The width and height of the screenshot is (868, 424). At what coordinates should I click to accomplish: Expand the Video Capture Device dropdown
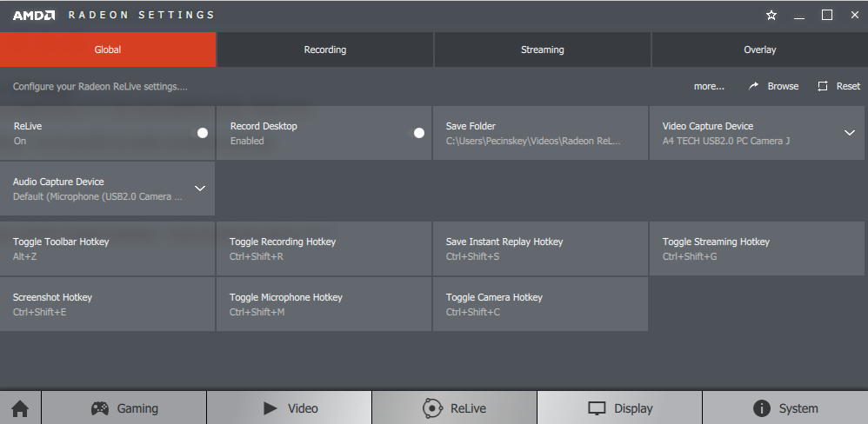click(850, 133)
